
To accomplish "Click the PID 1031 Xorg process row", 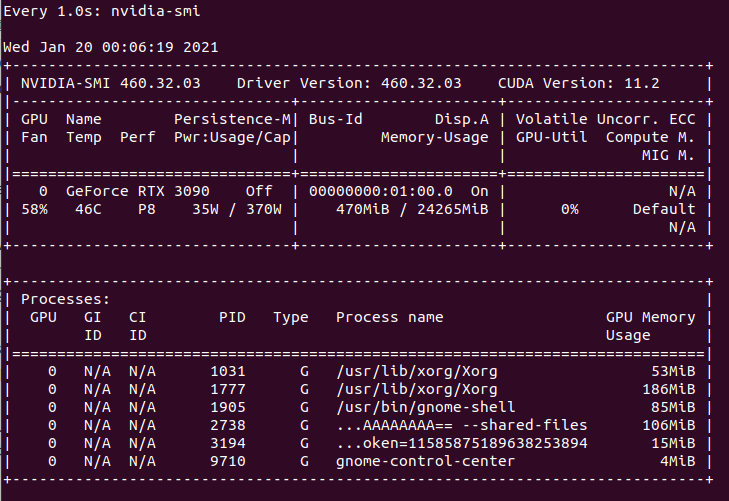I will point(358,371).
